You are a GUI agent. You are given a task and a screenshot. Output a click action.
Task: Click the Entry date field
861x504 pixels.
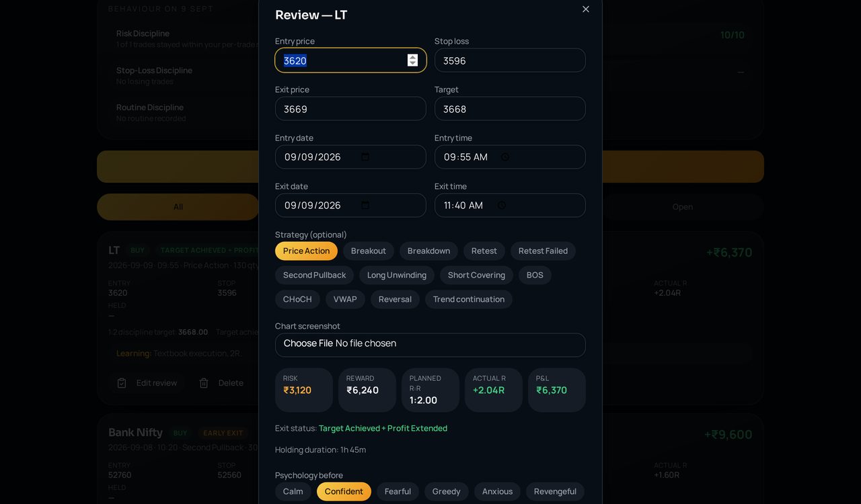tap(350, 157)
